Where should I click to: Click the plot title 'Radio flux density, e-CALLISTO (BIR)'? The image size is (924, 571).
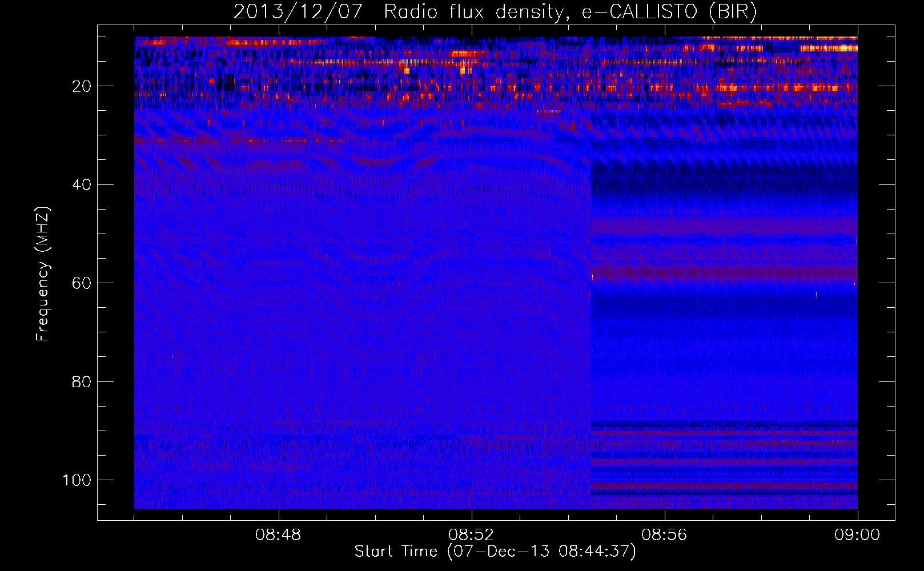pyautogui.click(x=570, y=12)
